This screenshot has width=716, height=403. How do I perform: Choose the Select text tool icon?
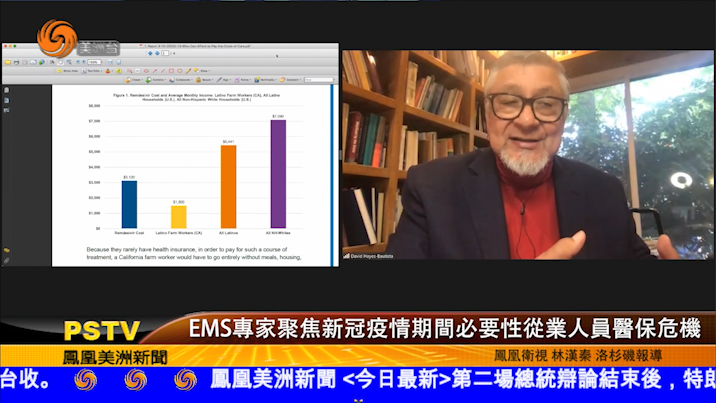click(52, 62)
